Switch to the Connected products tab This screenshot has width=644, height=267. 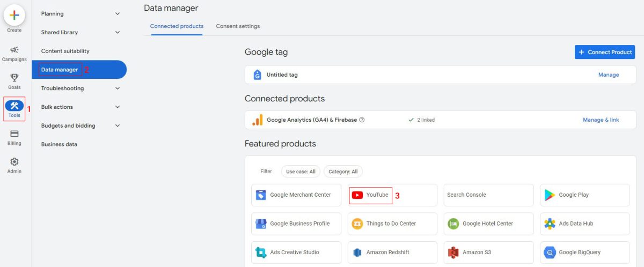click(177, 26)
